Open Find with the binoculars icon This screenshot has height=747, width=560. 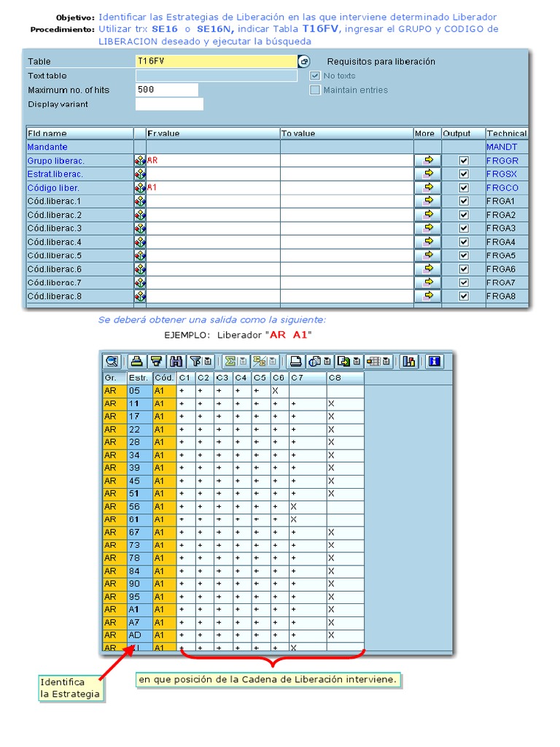pos(176,362)
